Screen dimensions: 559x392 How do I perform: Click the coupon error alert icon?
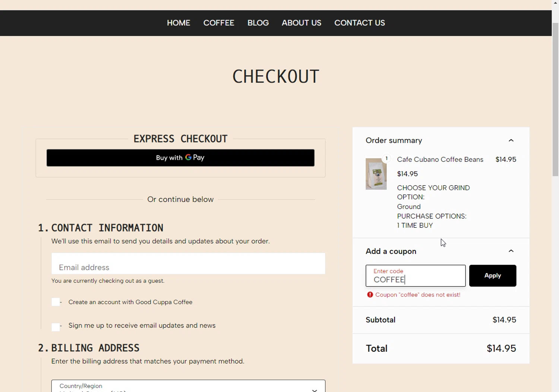(370, 295)
